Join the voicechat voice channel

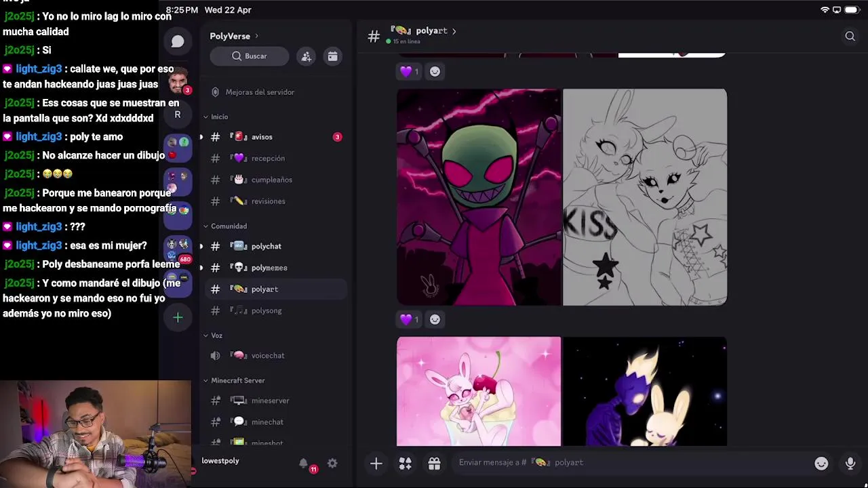point(276,356)
